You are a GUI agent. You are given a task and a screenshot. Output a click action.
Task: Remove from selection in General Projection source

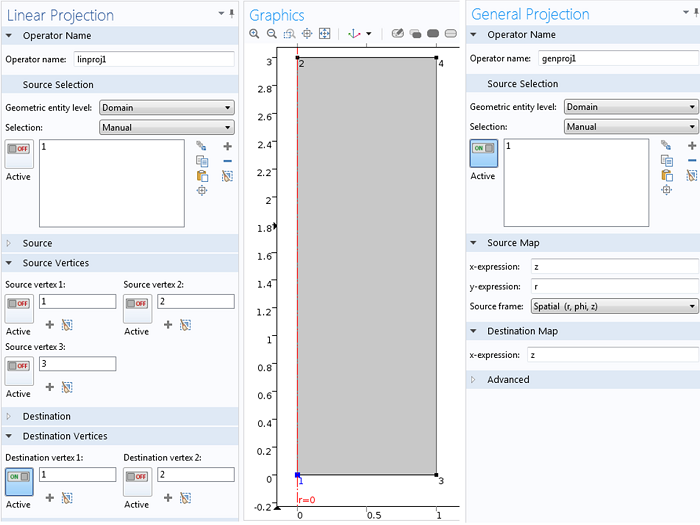[692, 160]
